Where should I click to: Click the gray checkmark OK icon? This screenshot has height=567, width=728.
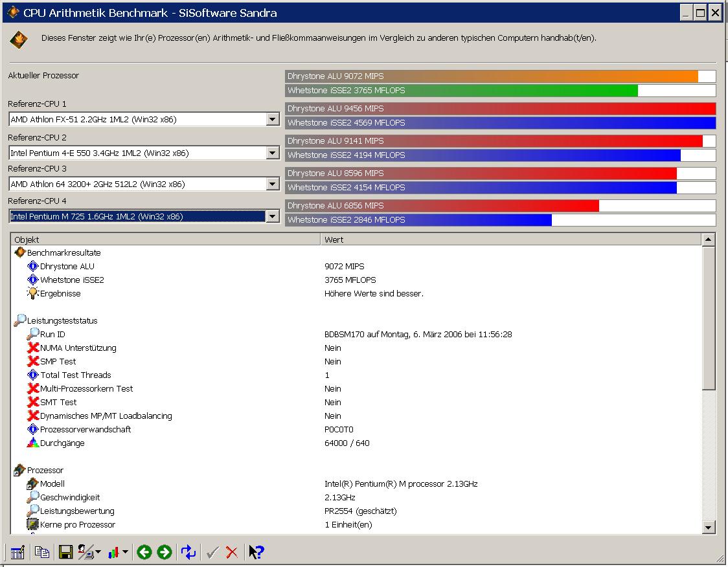click(212, 552)
